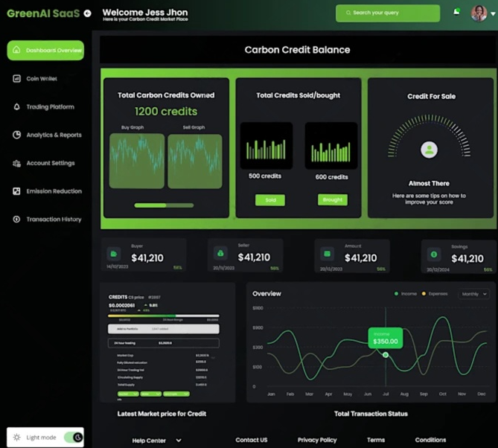Toggle Expenses series in Overview legend
Viewport: 498px width, 448px height.
coord(435,294)
